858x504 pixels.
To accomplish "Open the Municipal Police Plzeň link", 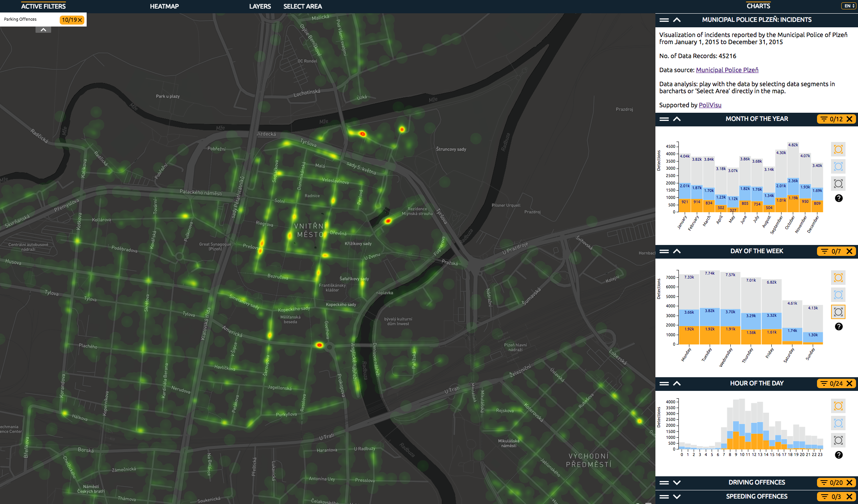I will 727,70.
